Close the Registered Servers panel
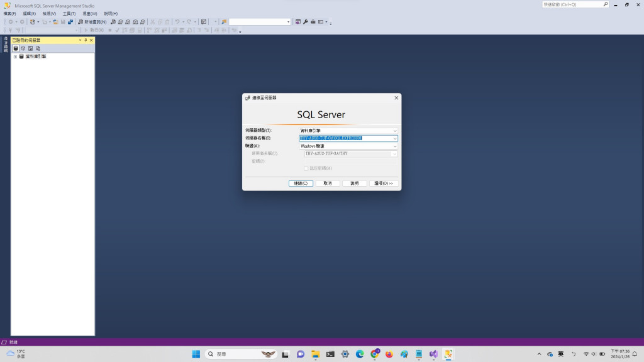Viewport: 644px width, 362px height. point(91,40)
